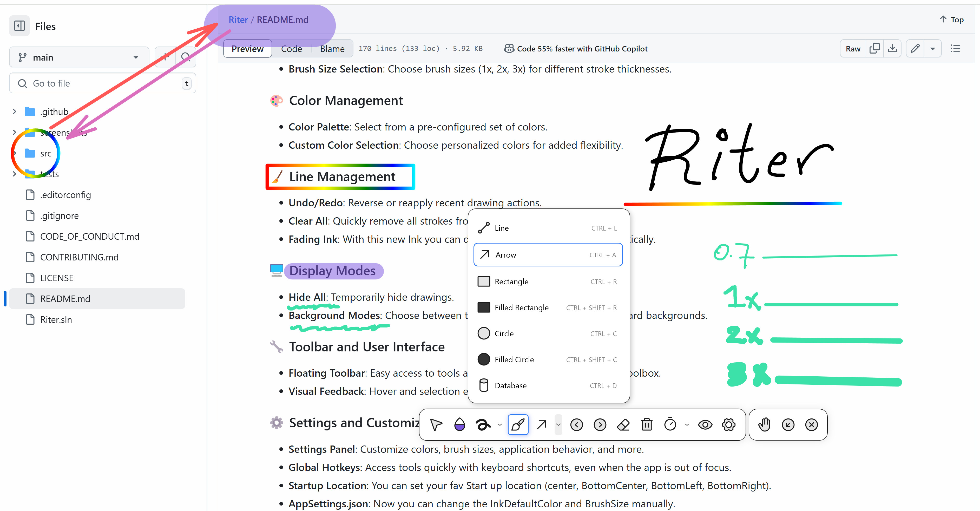Click the ink color droplet swatch
This screenshot has height=511, width=980.
(x=459, y=425)
